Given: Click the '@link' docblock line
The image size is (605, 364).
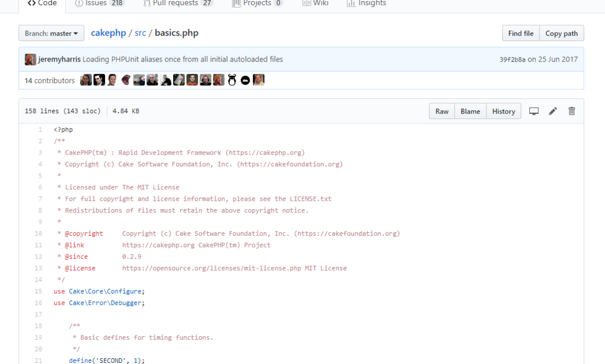Looking at the screenshot, I should (164, 245).
